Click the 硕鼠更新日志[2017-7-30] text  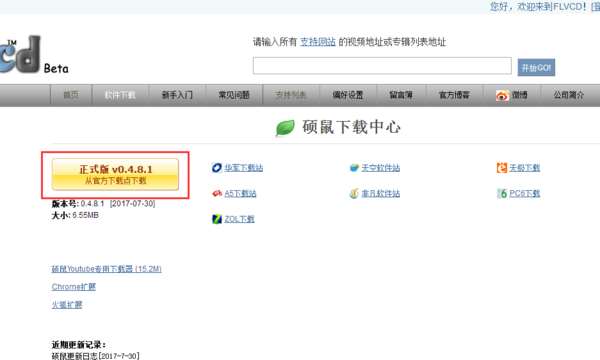95,356
